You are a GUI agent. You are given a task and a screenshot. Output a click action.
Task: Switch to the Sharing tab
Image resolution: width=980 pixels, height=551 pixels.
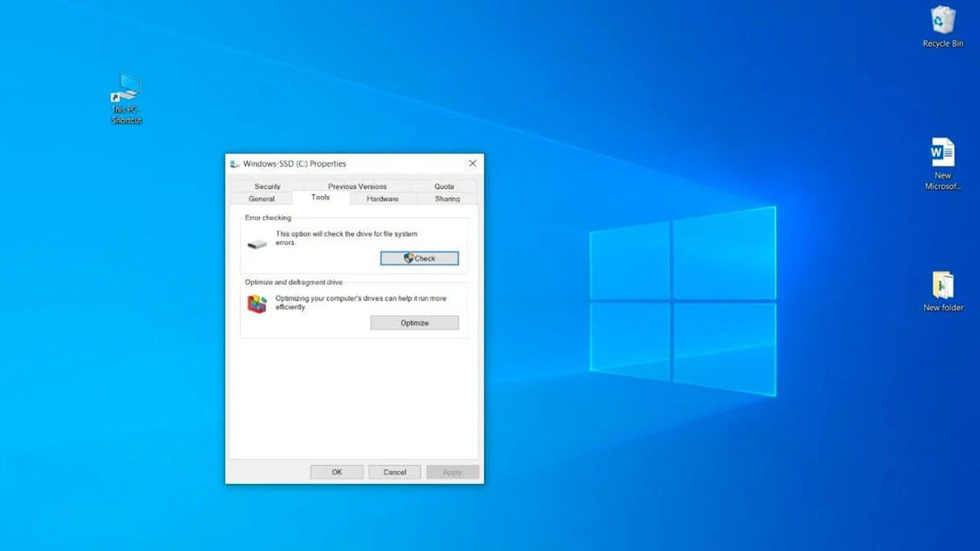pyautogui.click(x=447, y=199)
